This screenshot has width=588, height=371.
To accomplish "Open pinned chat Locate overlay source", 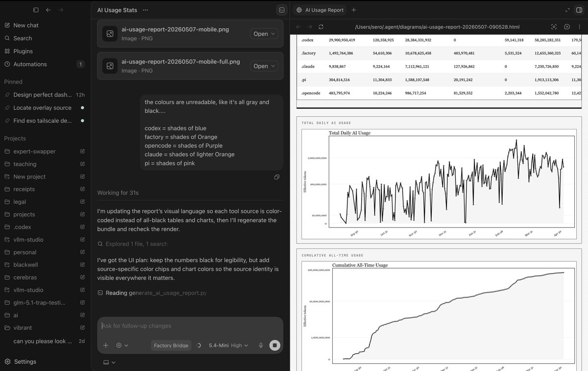I will pyautogui.click(x=44, y=108).
